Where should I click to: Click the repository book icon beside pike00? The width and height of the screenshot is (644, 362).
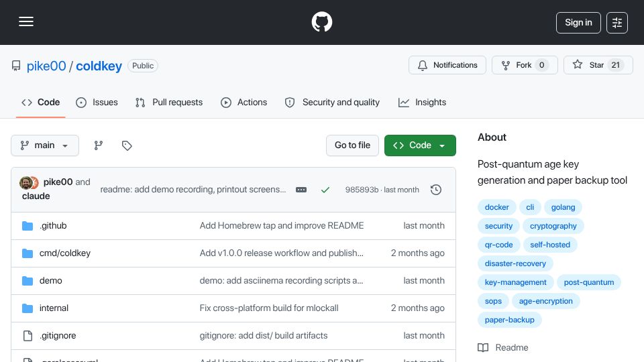click(16, 66)
